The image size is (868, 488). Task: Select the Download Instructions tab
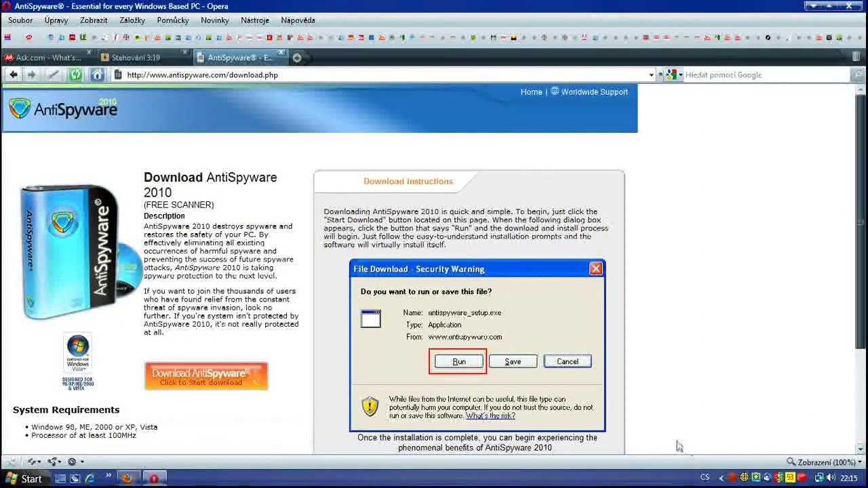click(x=408, y=182)
